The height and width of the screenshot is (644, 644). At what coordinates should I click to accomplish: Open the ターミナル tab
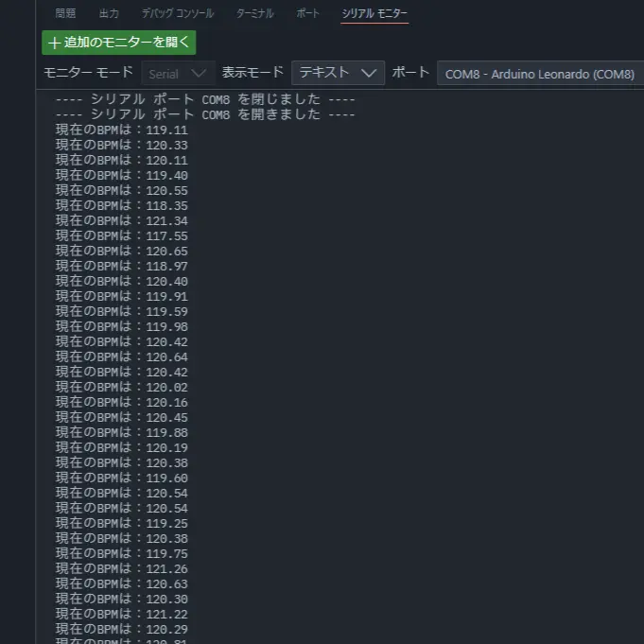pyautogui.click(x=254, y=14)
